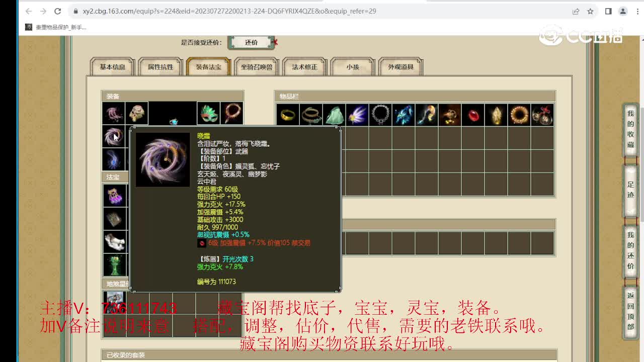Select the white cloud-shaped 法宝 icon
This screenshot has width=644, height=362.
115,241
